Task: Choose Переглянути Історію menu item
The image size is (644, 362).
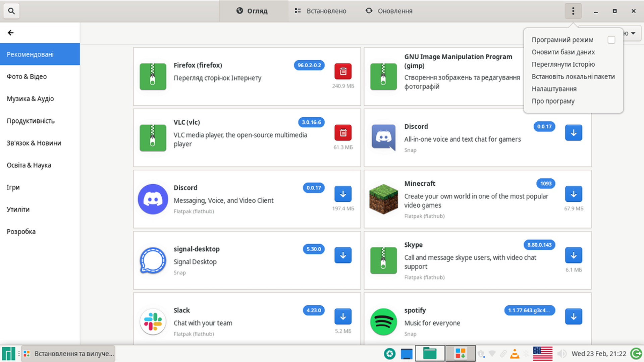Action: 563,64
